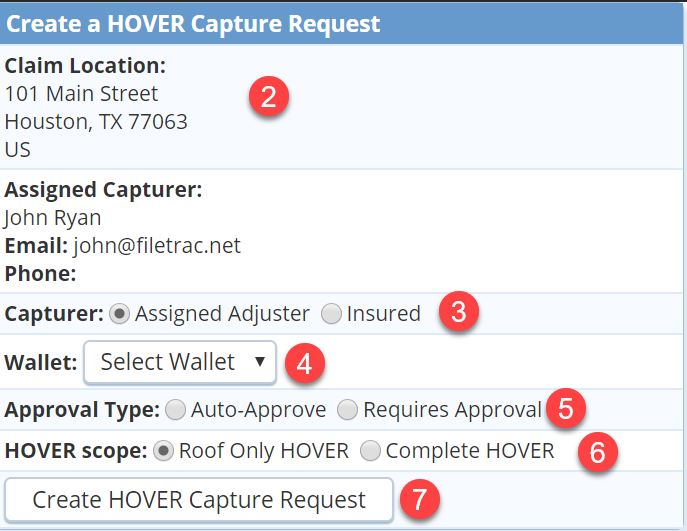
Task: Click the Houston, TX 77063 line
Action: coord(96,121)
